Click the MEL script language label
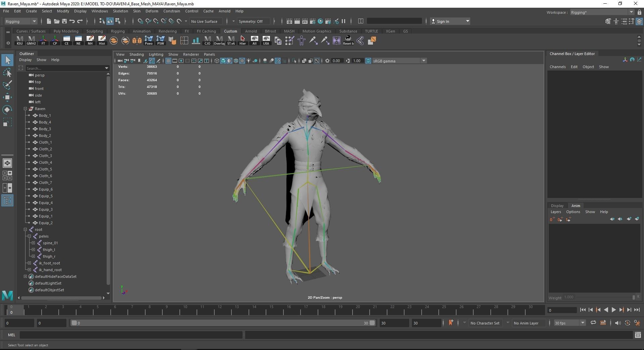This screenshot has width=644, height=350. (x=12, y=335)
